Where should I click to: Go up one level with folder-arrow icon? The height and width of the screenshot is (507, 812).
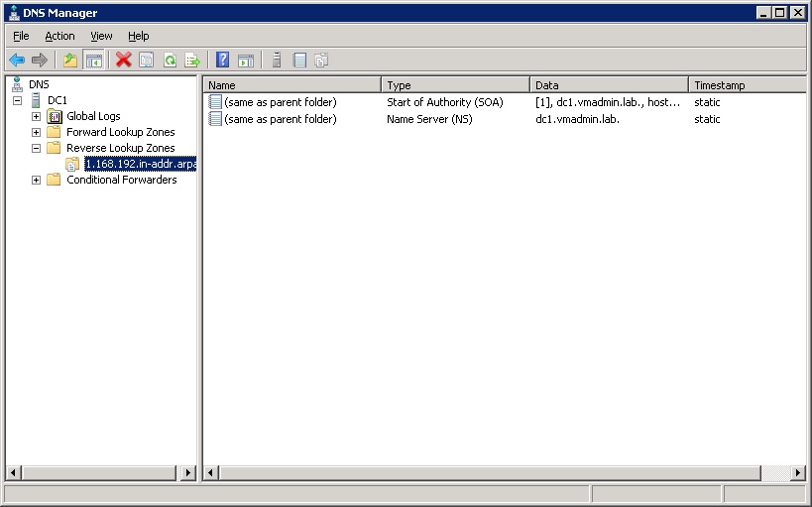tap(70, 61)
